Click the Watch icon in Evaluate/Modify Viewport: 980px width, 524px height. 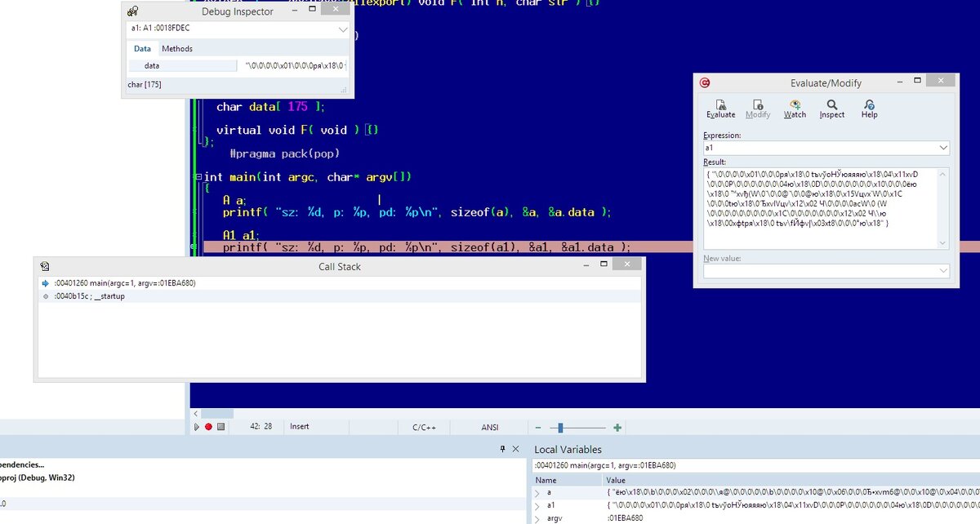pos(795,104)
